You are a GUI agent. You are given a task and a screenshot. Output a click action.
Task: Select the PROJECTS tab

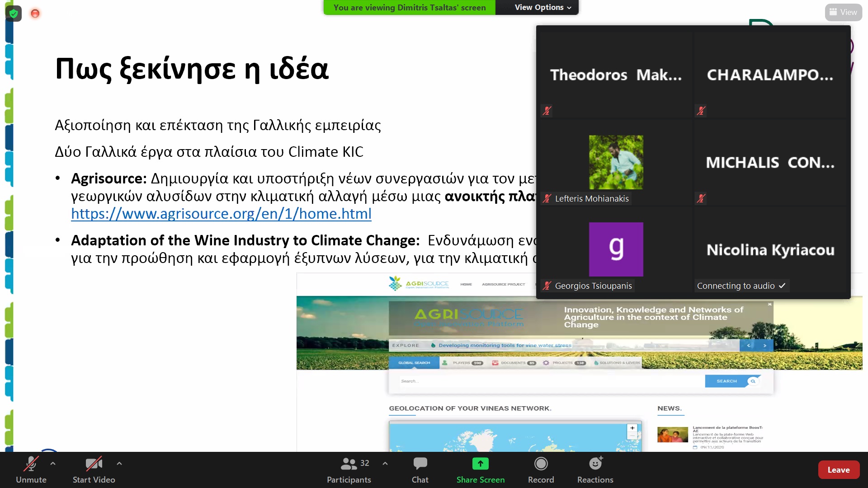[564, 363]
